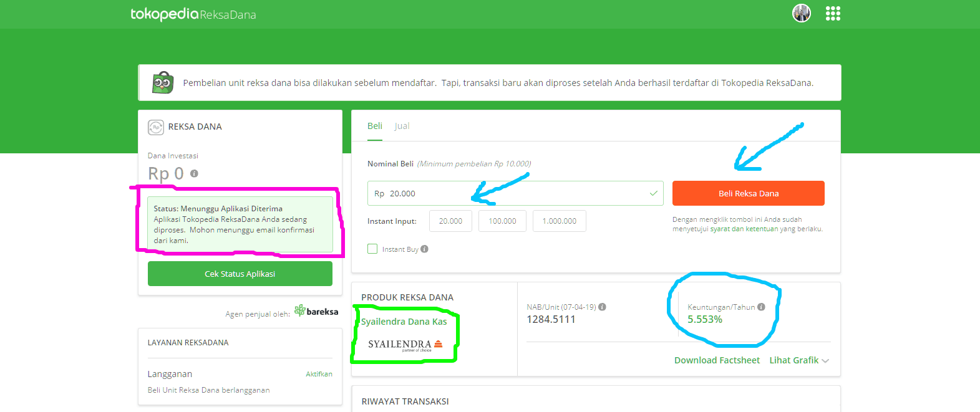Click the Tokopedia ReksaDana logo
This screenshot has height=412, width=980.
tap(193, 14)
